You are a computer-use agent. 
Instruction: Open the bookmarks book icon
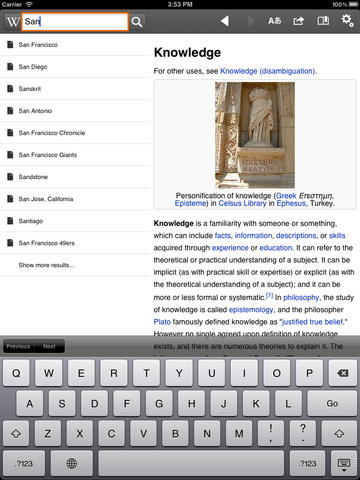[x=323, y=21]
